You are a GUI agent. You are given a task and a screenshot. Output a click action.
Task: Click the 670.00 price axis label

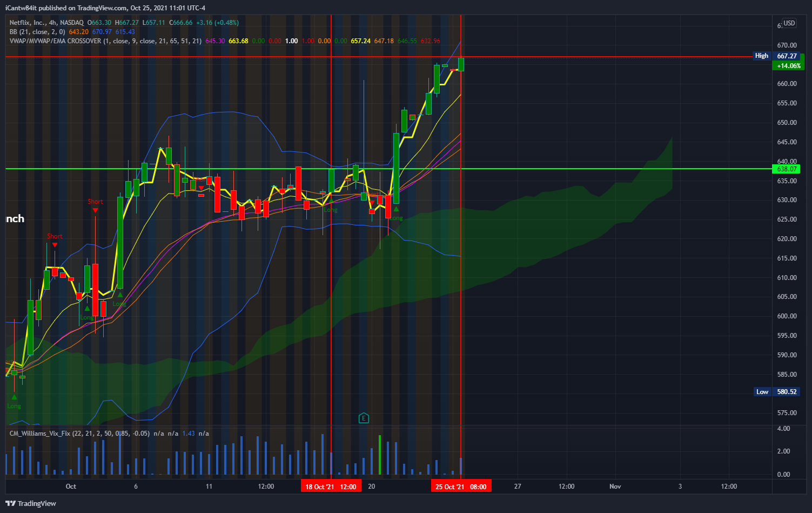coord(787,45)
